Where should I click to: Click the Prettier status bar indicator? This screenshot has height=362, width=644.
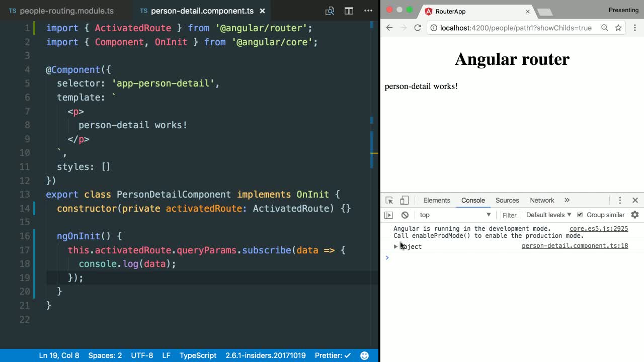point(332,355)
